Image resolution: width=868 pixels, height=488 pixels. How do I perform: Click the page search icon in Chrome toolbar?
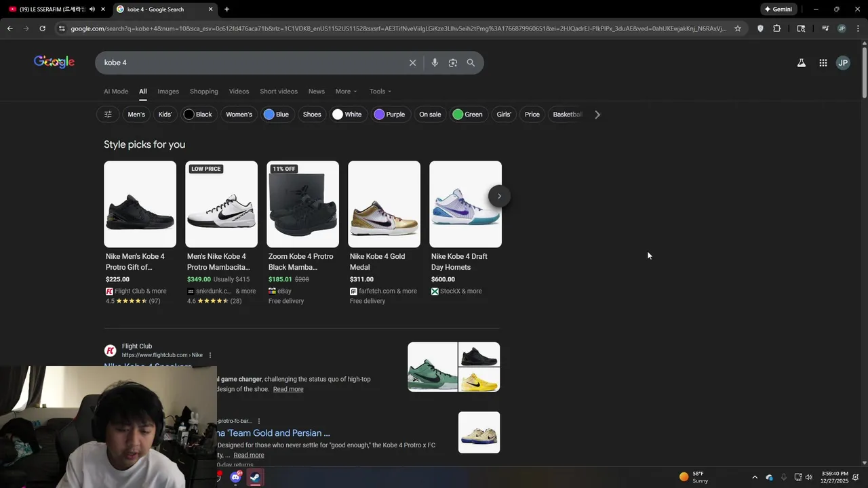[801, 28]
